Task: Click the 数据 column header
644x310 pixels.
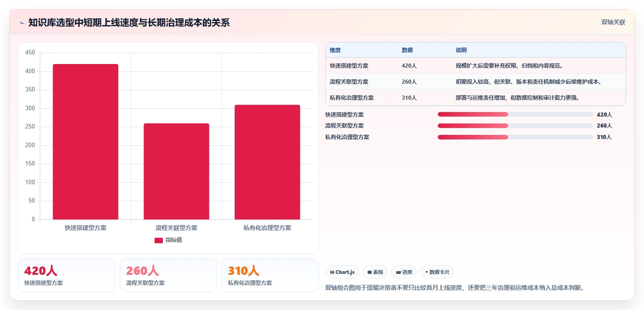Action: [407, 50]
